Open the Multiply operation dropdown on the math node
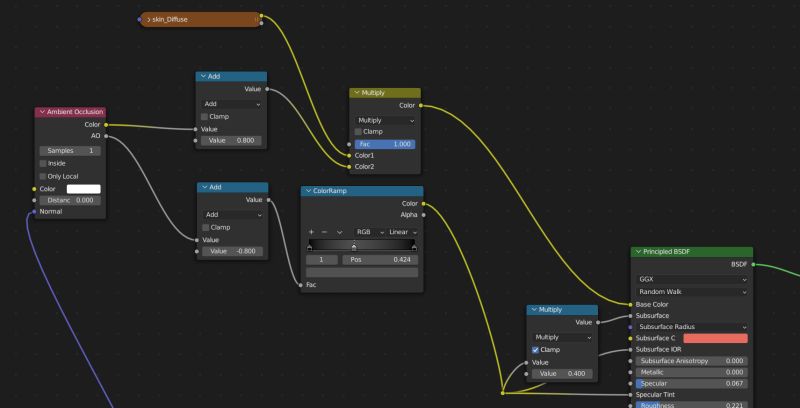800x408 pixels. (562, 338)
